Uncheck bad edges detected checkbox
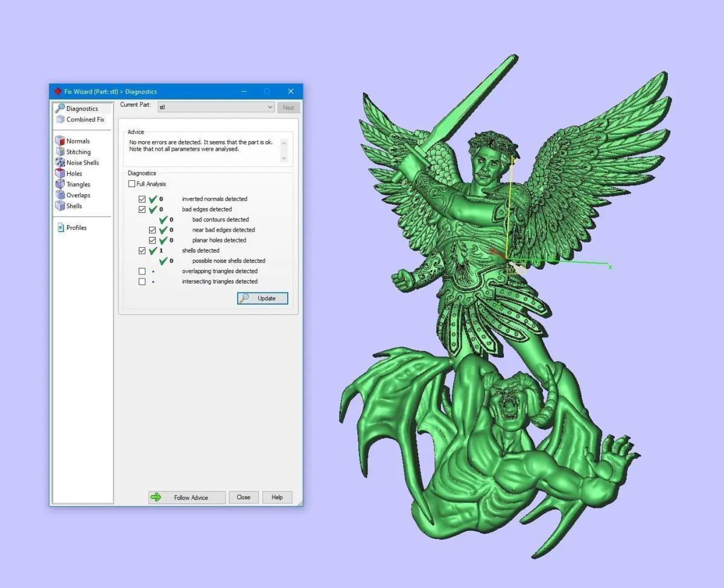 click(x=142, y=209)
